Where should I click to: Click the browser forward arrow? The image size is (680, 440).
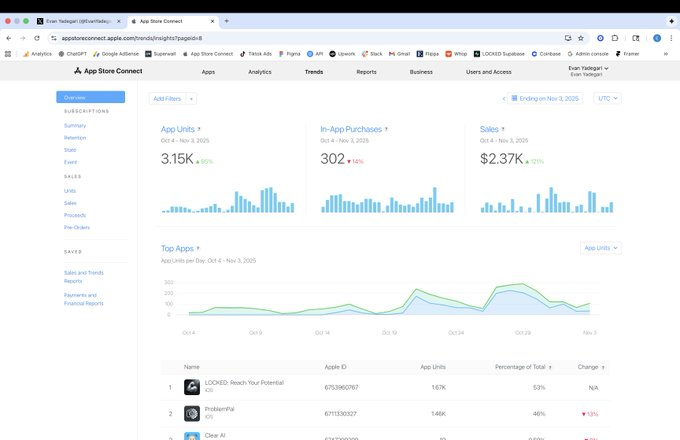[x=23, y=38]
